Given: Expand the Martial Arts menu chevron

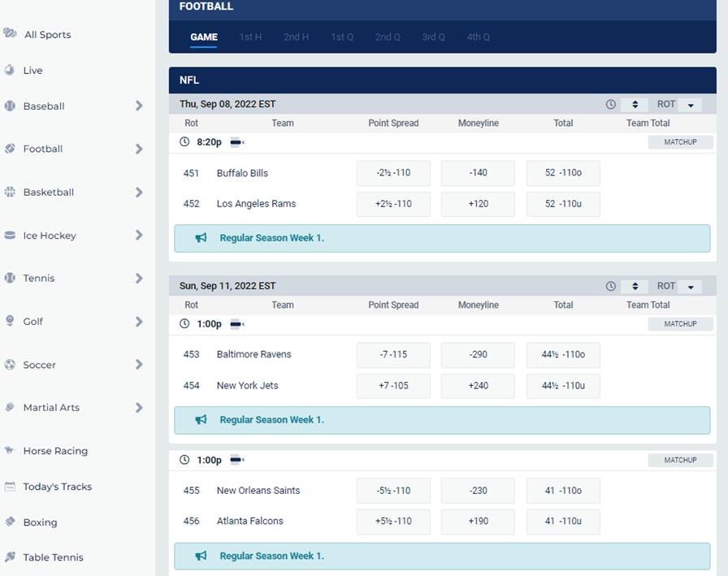Looking at the screenshot, I should pyautogui.click(x=139, y=408).
